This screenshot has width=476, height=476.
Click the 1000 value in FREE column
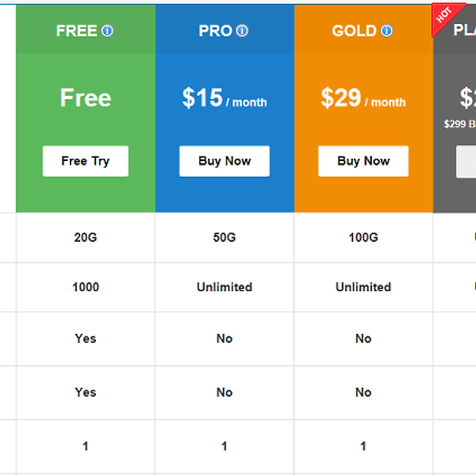pos(86,287)
